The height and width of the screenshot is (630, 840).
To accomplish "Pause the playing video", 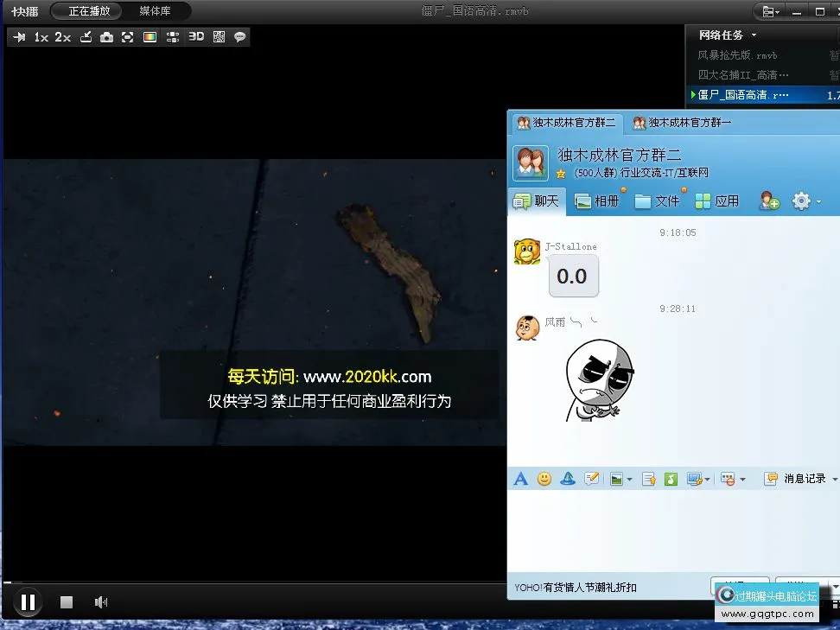I will click(28, 601).
